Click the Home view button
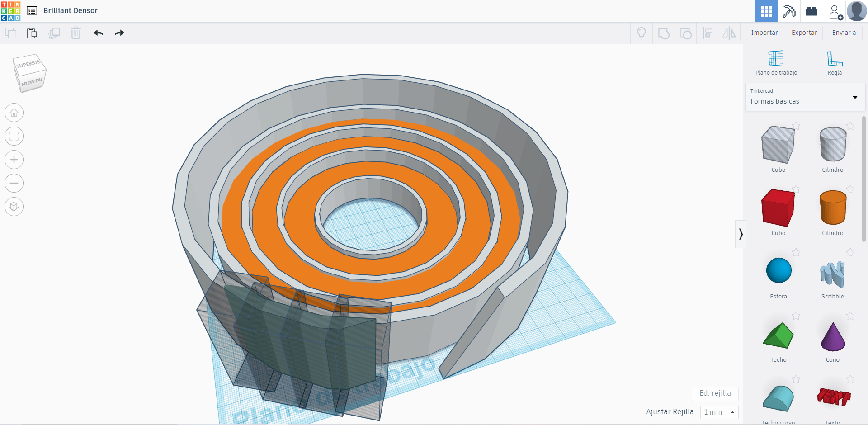Image resolution: width=868 pixels, height=425 pixels. (14, 113)
